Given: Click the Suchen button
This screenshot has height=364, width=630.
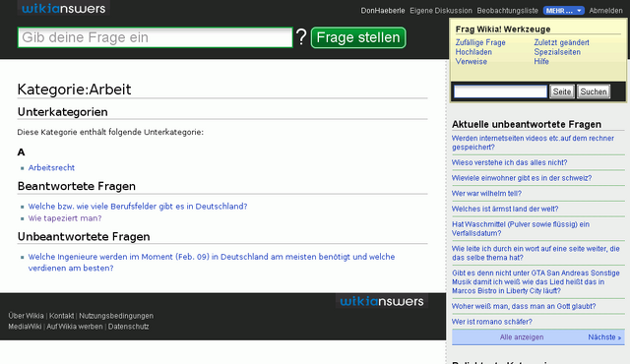Looking at the screenshot, I should coord(594,91).
